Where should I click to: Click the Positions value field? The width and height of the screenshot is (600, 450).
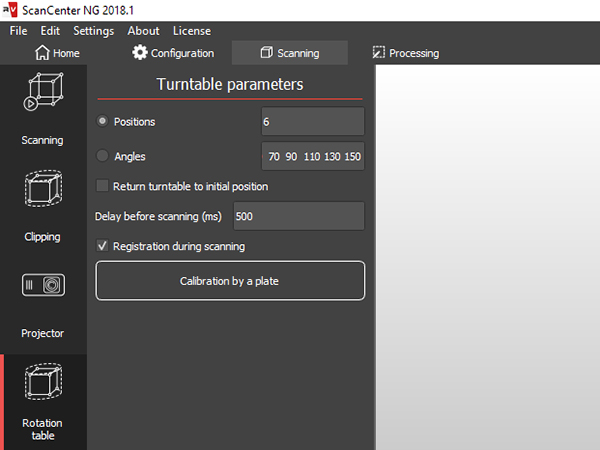tap(312, 122)
